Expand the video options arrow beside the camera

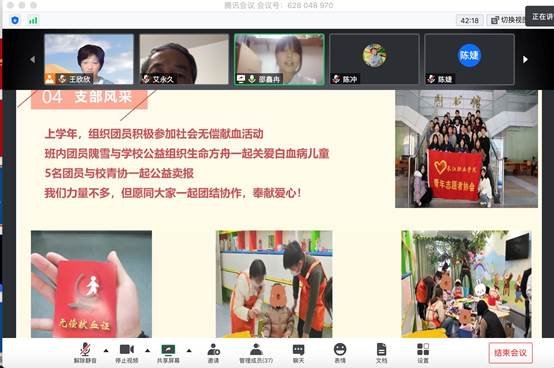(148, 351)
